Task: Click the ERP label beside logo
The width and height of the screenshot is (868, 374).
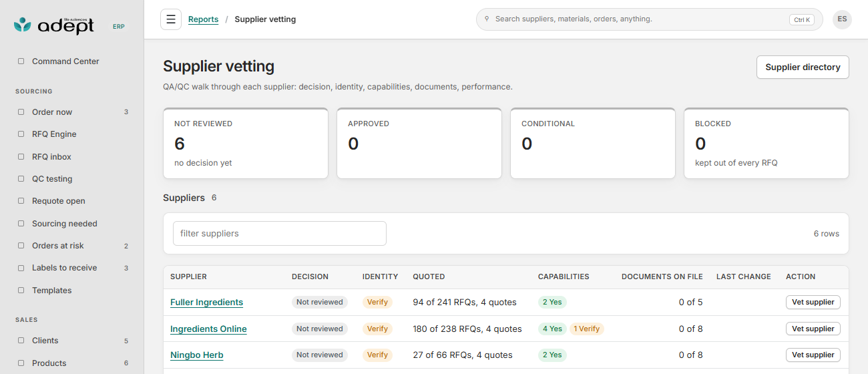Action: click(x=118, y=27)
